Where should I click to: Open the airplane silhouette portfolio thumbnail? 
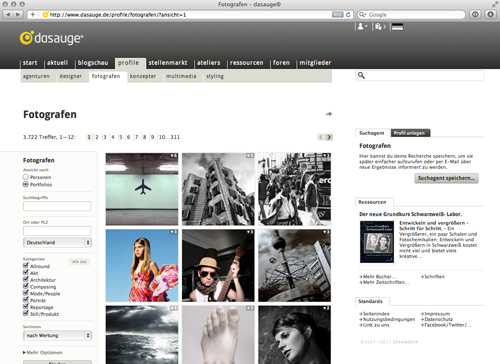tap(142, 189)
